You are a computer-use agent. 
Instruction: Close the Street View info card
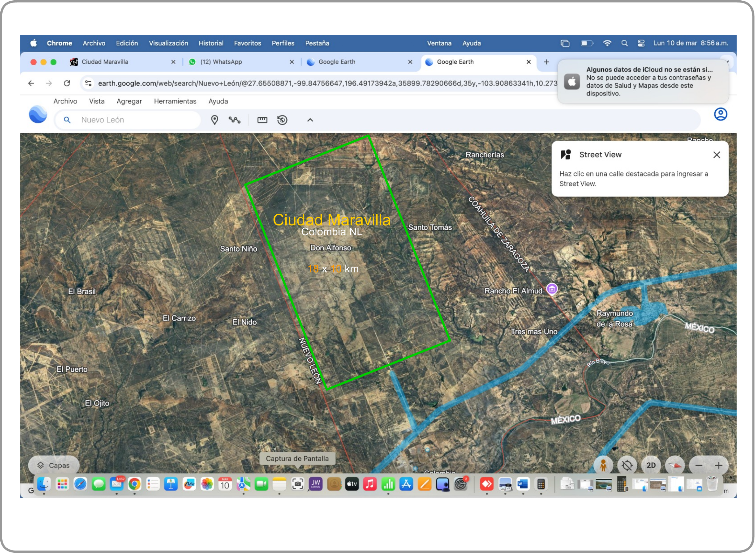717,155
